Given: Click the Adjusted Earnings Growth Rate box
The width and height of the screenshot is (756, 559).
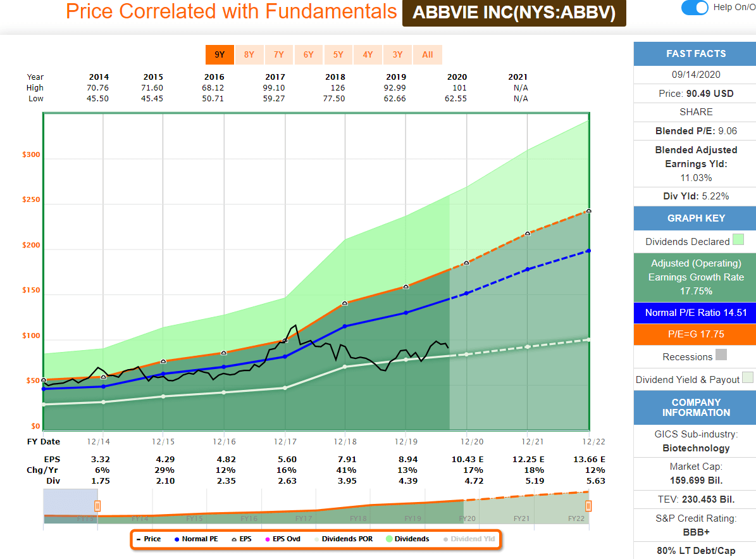Looking at the screenshot, I should [x=695, y=277].
